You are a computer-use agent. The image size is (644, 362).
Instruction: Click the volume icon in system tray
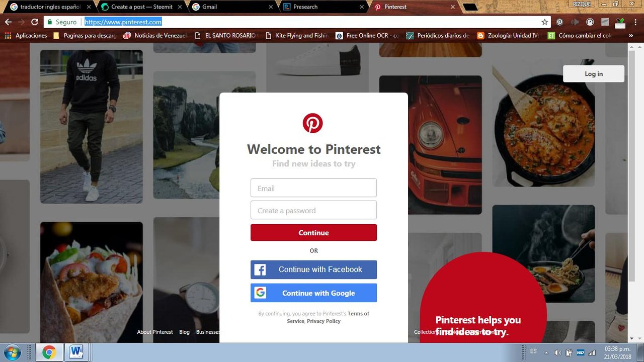point(557,352)
